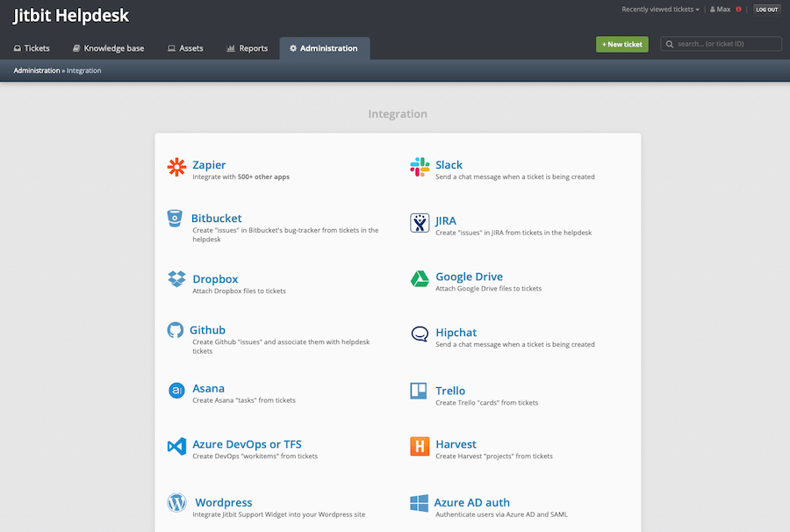Open the Trello integration link
The height and width of the screenshot is (532, 790).
(450, 391)
